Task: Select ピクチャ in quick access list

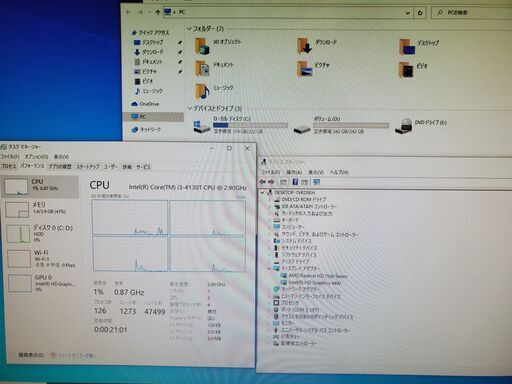Action: point(145,71)
